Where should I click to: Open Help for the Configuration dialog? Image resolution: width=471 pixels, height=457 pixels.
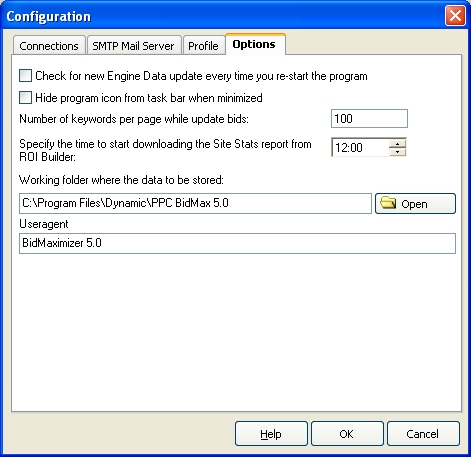click(x=271, y=434)
